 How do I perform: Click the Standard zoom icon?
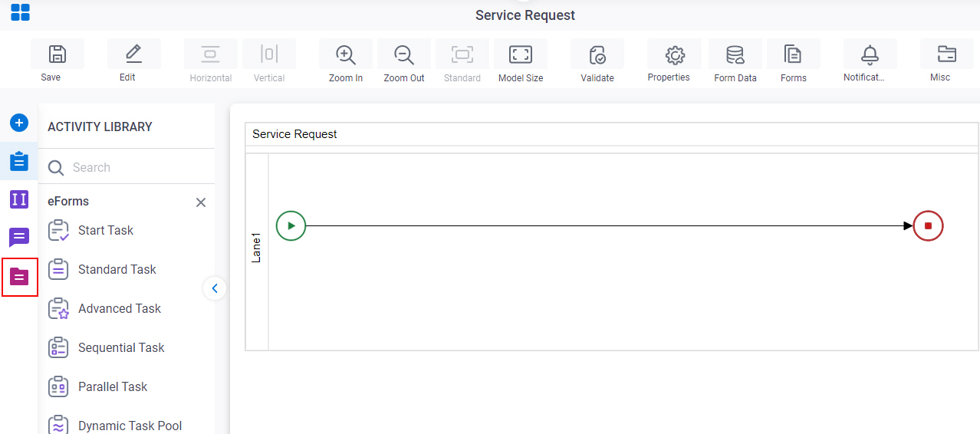click(462, 54)
